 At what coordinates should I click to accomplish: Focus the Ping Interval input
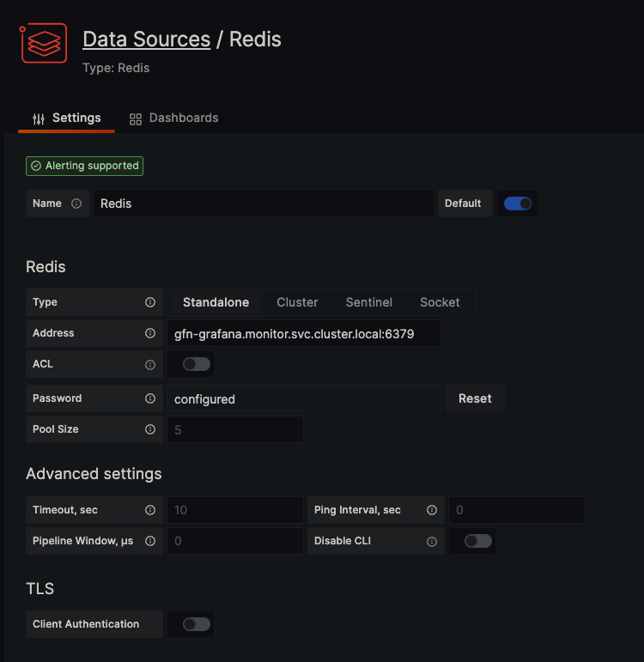(516, 510)
